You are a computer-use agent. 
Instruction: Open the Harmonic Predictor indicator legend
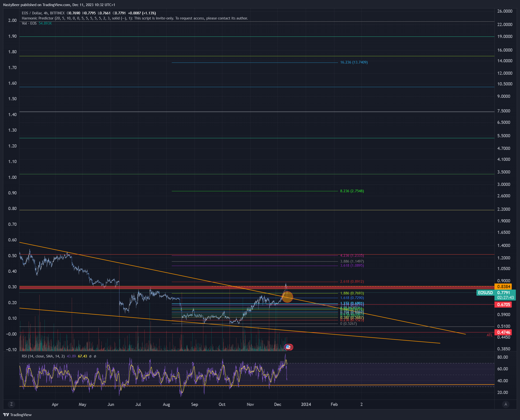(x=135, y=18)
